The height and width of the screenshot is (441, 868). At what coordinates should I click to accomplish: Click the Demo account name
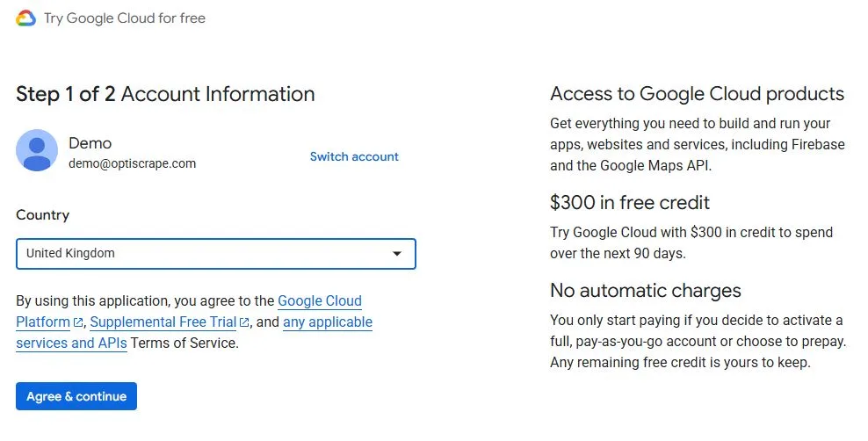[x=90, y=143]
